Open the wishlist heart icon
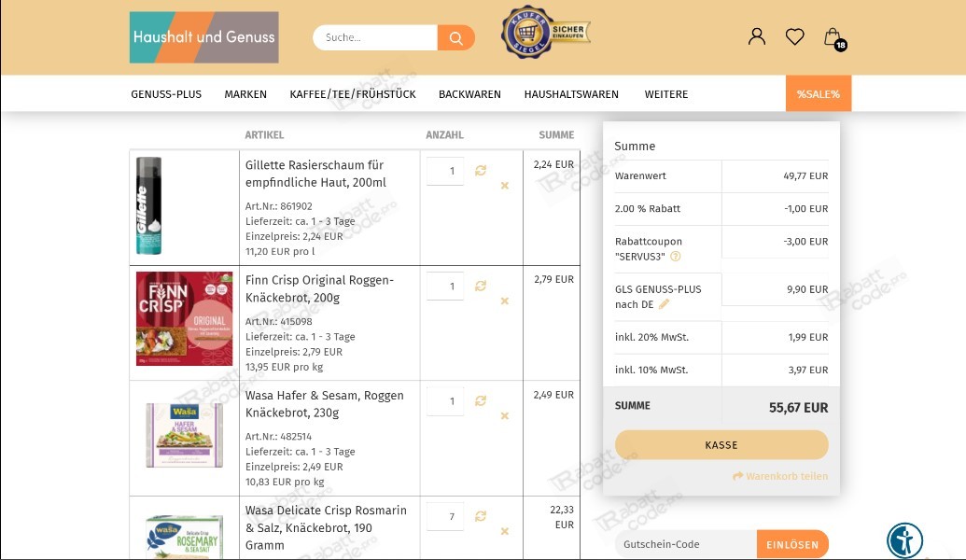The height and width of the screenshot is (560, 966). (794, 37)
